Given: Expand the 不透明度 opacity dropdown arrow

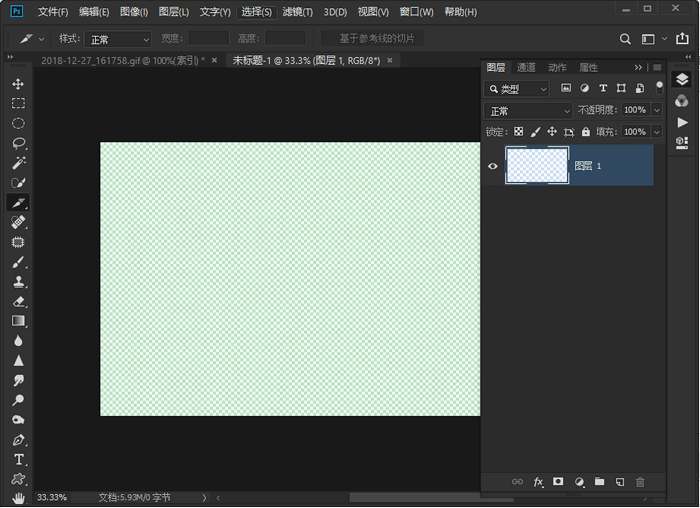Looking at the screenshot, I should [657, 110].
